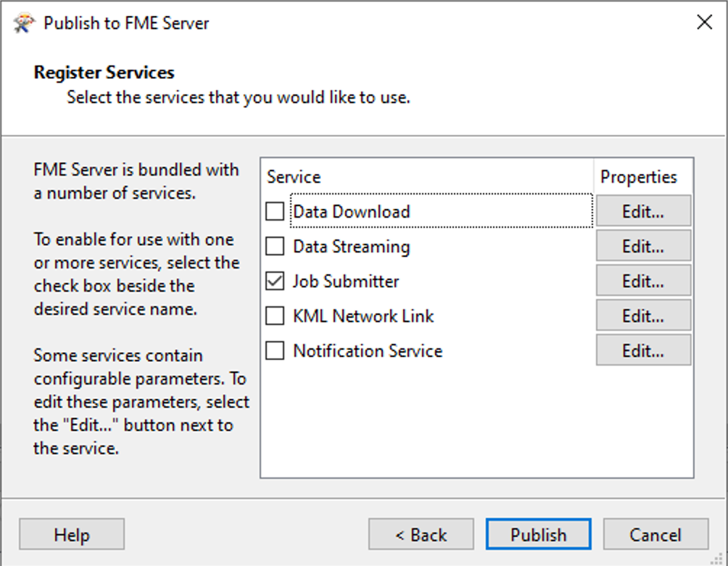Image resolution: width=728 pixels, height=566 pixels.
Task: Go back to the previous step
Action: [x=421, y=534]
